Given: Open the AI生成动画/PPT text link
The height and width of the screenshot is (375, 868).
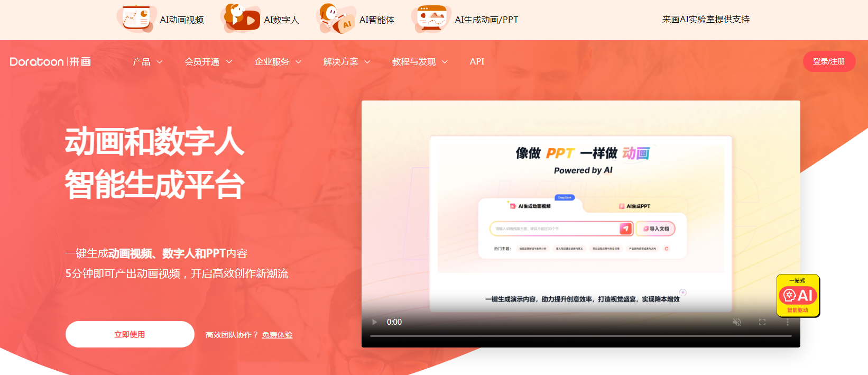Looking at the screenshot, I should coord(486,20).
